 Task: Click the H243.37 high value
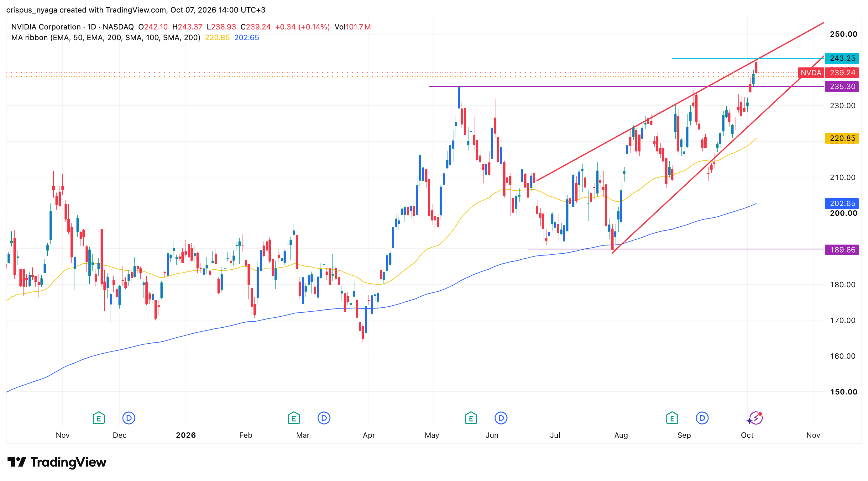[187, 27]
